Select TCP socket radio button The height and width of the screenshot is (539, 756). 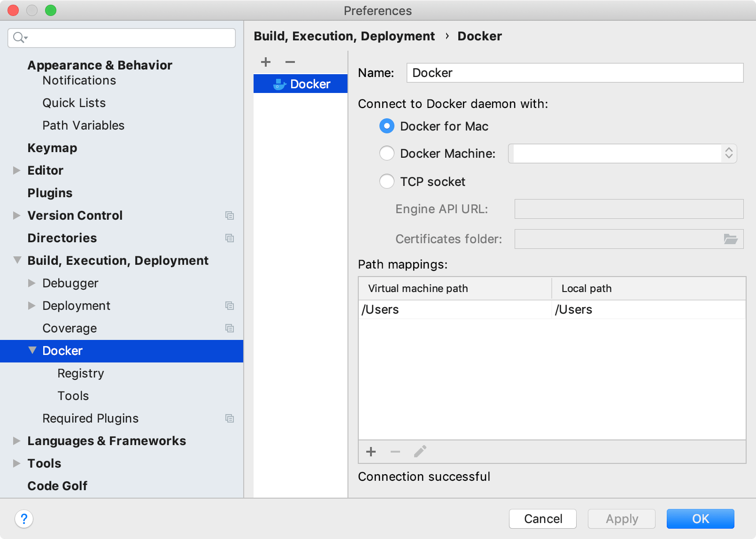coord(387,181)
